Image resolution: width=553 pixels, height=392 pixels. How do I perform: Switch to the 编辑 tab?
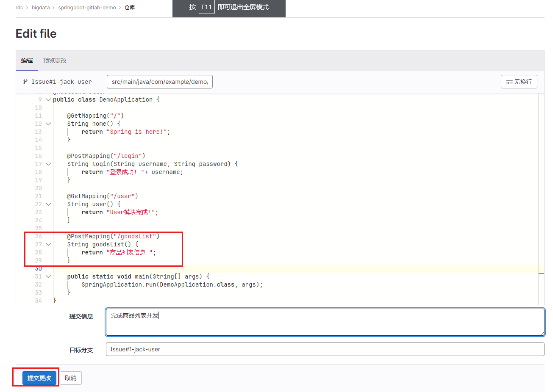point(27,61)
